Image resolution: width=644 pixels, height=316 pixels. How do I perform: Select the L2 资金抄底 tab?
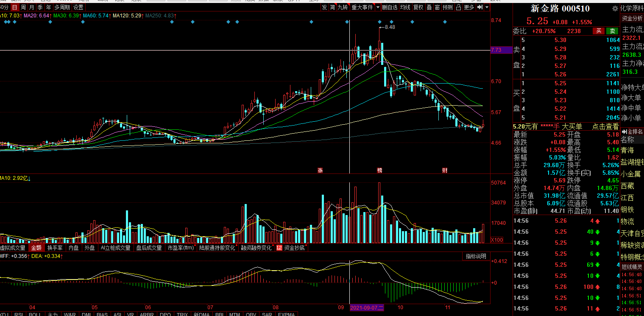click(291, 248)
